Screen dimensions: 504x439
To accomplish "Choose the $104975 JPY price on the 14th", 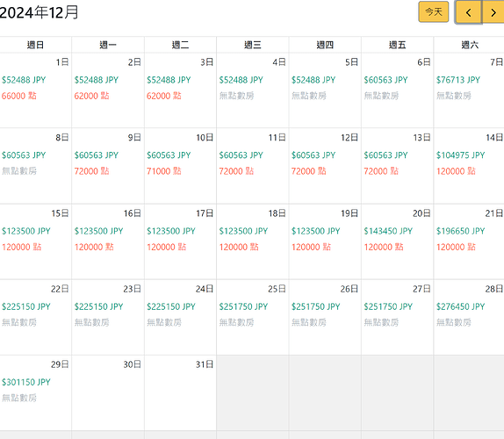I will tap(460, 155).
